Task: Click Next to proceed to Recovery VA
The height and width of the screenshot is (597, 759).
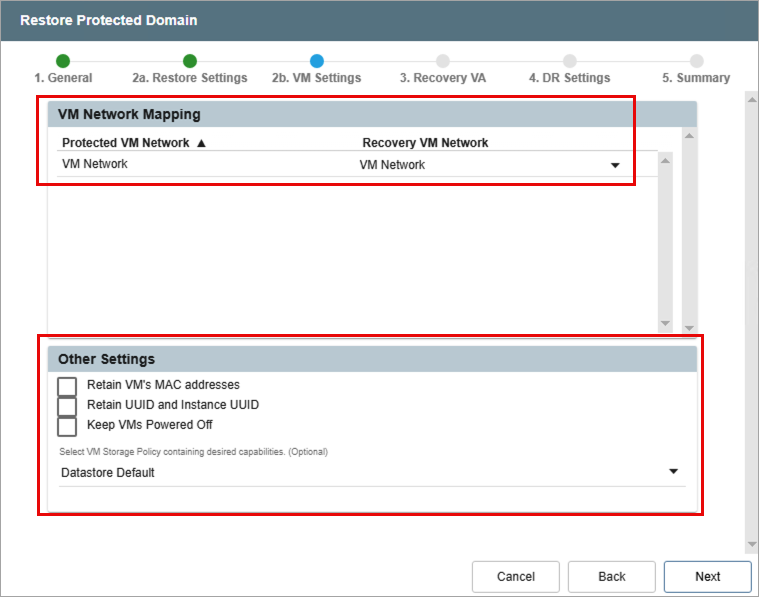Action: click(707, 576)
